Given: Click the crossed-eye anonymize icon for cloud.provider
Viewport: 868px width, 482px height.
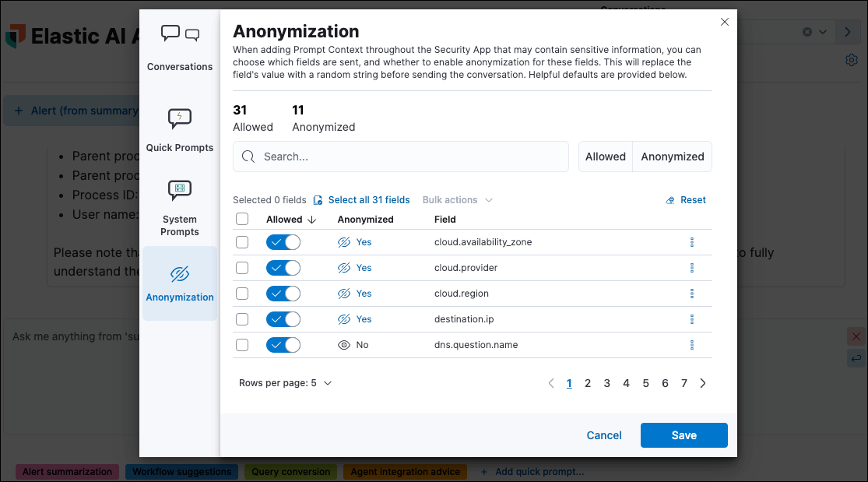Looking at the screenshot, I should [x=343, y=267].
